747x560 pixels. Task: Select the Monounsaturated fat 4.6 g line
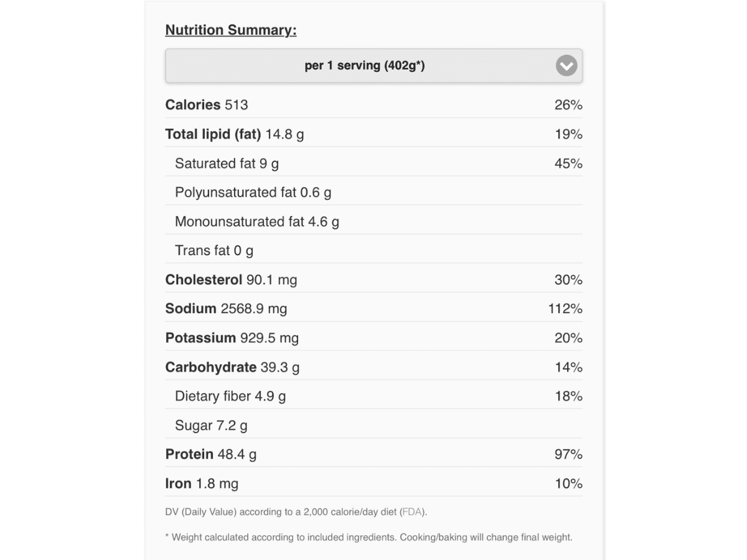(x=256, y=222)
